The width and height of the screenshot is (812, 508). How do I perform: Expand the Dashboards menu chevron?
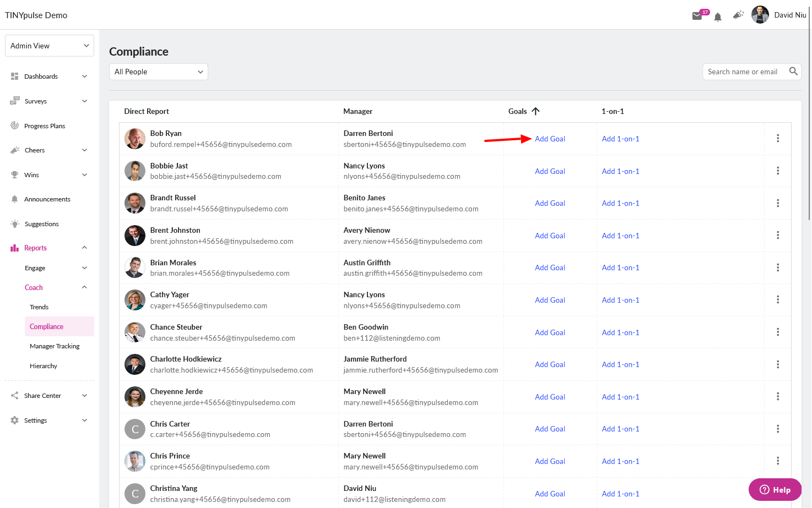click(85, 77)
